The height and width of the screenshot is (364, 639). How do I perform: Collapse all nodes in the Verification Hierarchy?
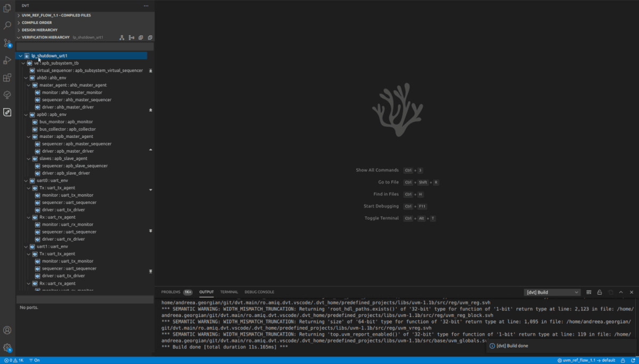tap(150, 37)
